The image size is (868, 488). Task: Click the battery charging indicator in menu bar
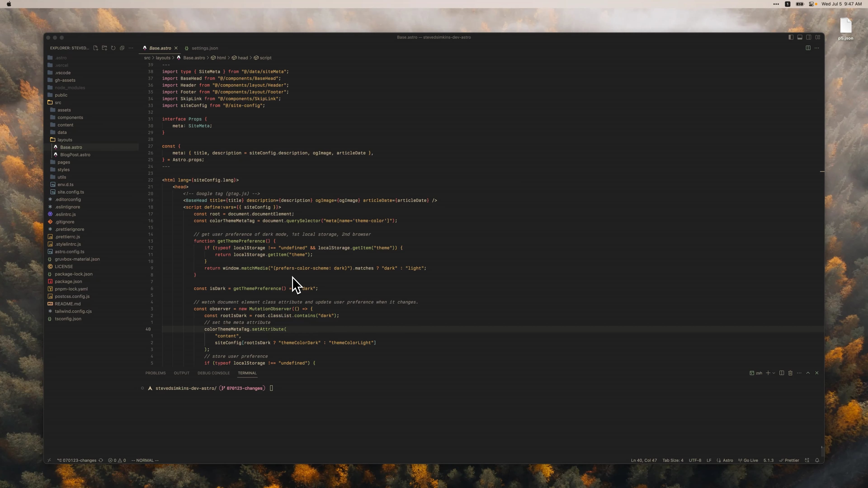click(800, 4)
